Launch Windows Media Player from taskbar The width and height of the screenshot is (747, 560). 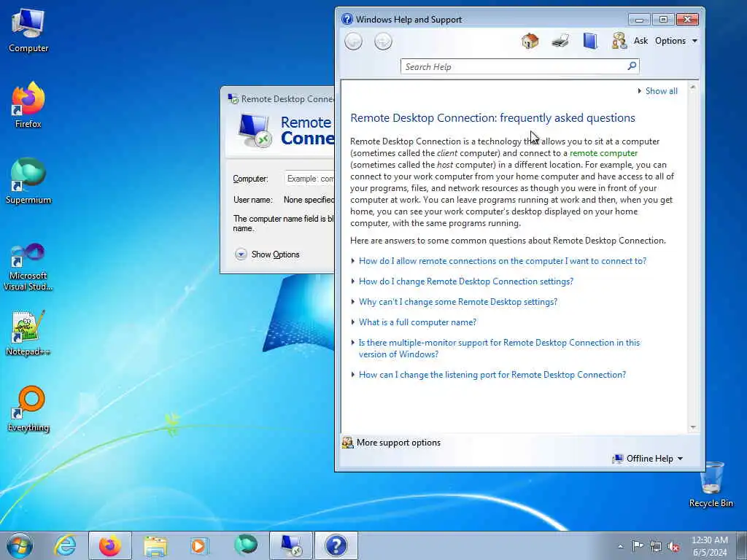coord(199,545)
